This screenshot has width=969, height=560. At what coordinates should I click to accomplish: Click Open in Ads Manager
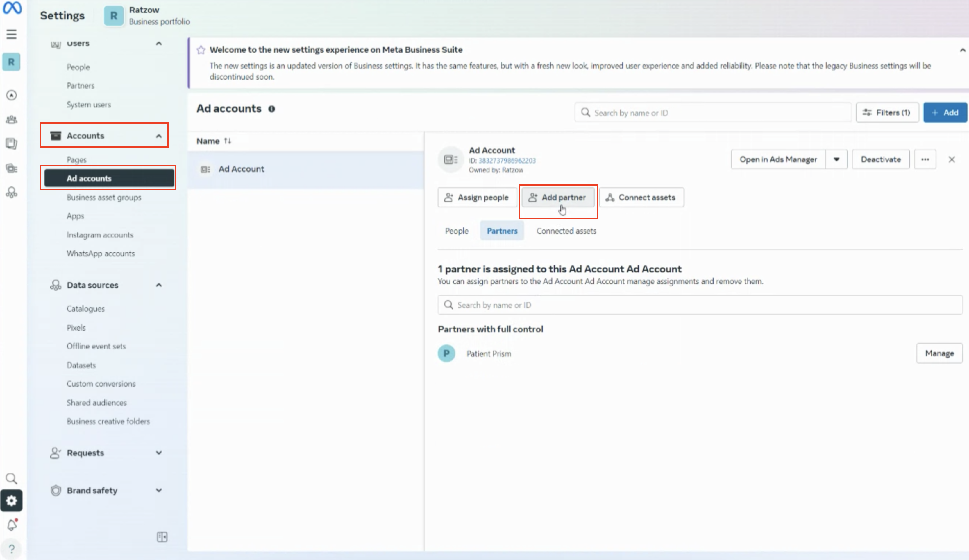778,159
